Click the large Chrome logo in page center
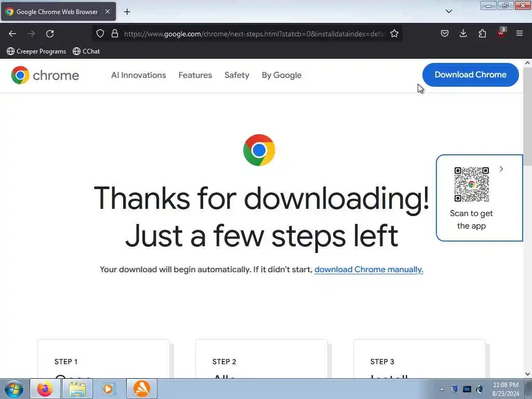 point(259,150)
